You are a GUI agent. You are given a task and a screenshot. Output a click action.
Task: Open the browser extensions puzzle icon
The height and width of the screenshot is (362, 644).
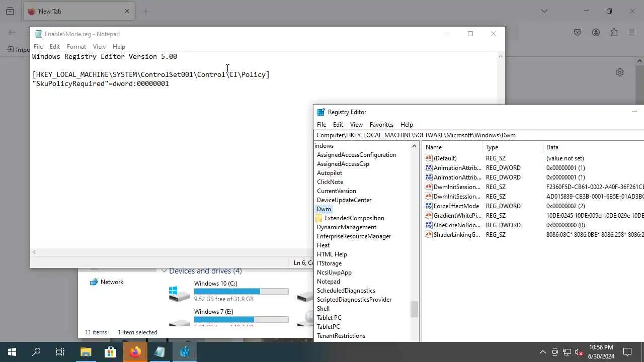click(x=614, y=32)
